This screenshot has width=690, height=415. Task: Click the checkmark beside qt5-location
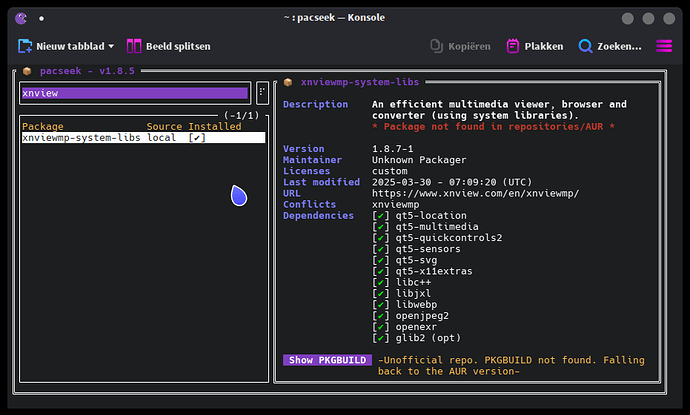(x=381, y=216)
